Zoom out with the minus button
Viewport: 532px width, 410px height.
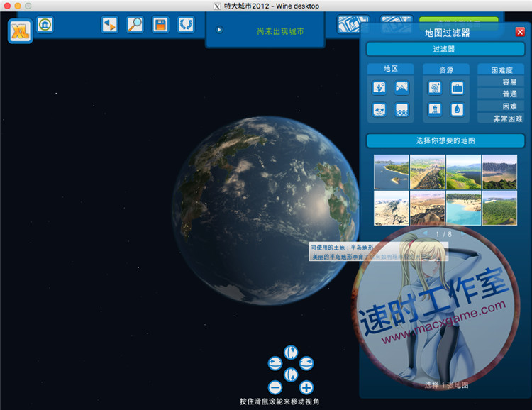point(275,387)
